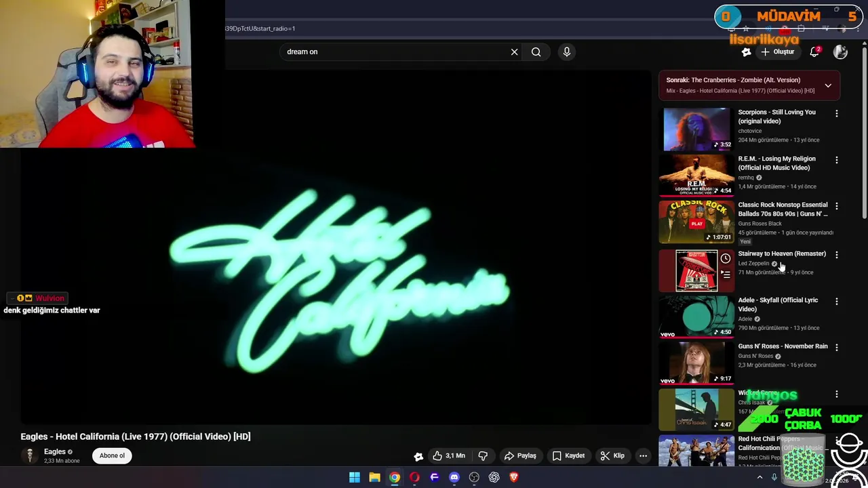Open title Stairway to Heaven (Remaster)

[x=782, y=253]
